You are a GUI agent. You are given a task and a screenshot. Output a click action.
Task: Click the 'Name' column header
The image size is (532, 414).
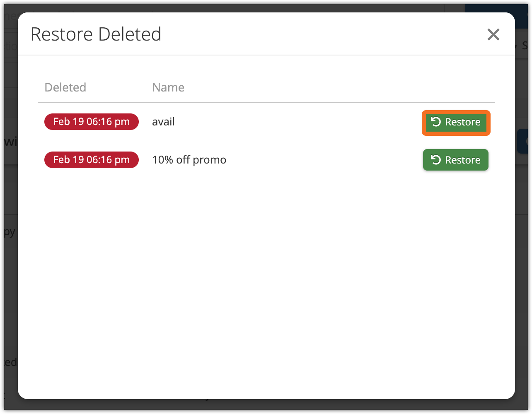click(x=168, y=87)
